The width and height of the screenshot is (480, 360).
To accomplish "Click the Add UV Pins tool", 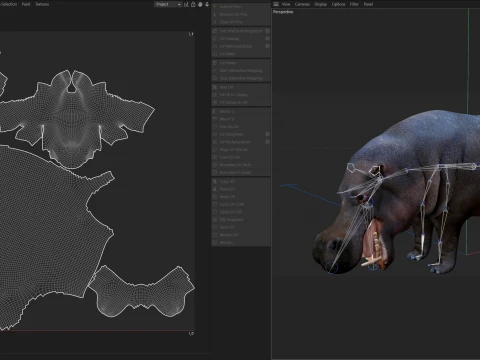I will [241, 7].
